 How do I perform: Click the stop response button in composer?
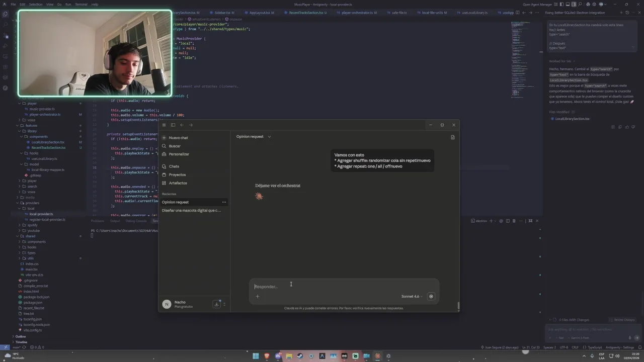click(x=431, y=296)
